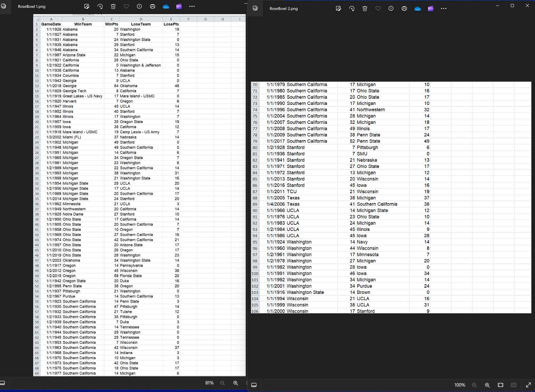Image resolution: width=535 pixels, height=392 pixels.
Task: Click the WinTeam column header cell
Action: click(x=83, y=24)
